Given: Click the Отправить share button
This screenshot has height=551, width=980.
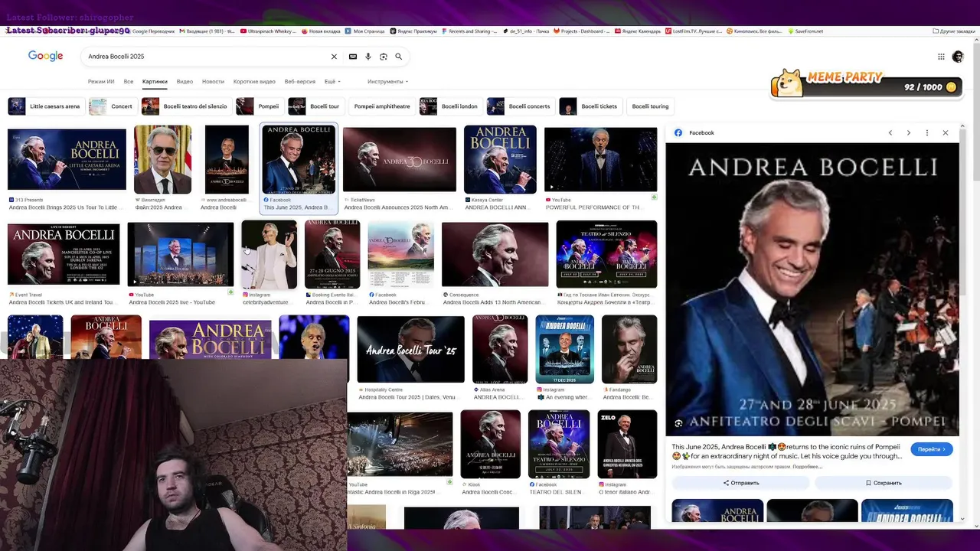Looking at the screenshot, I should point(741,483).
